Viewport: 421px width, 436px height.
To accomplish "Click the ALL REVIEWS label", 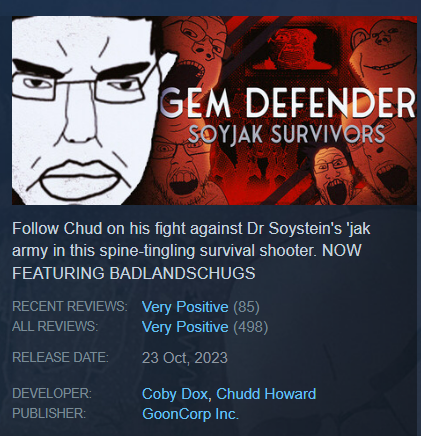I will [x=55, y=326].
